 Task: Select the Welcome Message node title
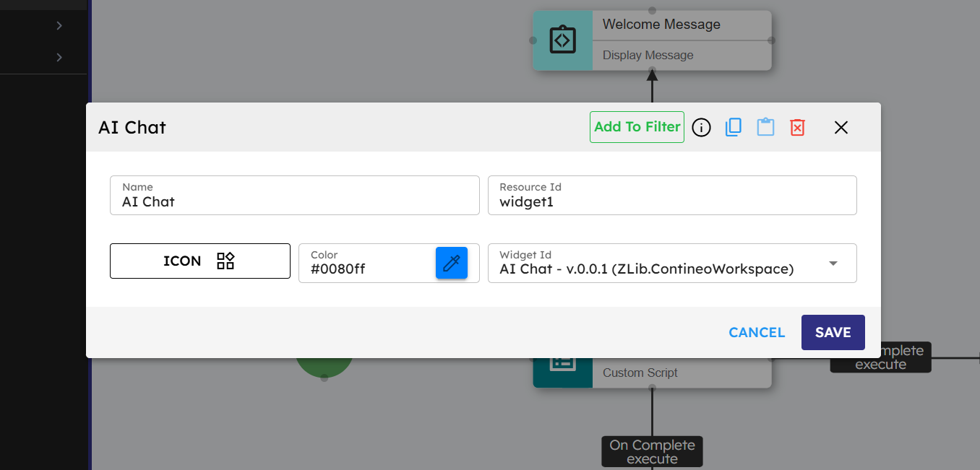[x=661, y=25]
